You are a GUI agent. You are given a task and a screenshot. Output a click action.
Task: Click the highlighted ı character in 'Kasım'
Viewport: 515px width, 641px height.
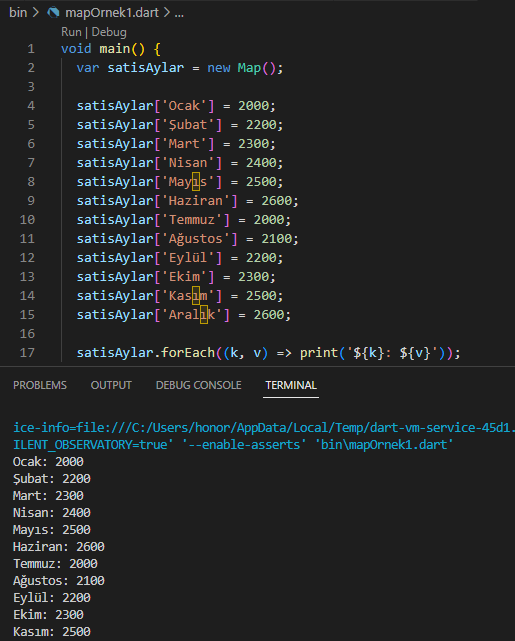coord(196,296)
